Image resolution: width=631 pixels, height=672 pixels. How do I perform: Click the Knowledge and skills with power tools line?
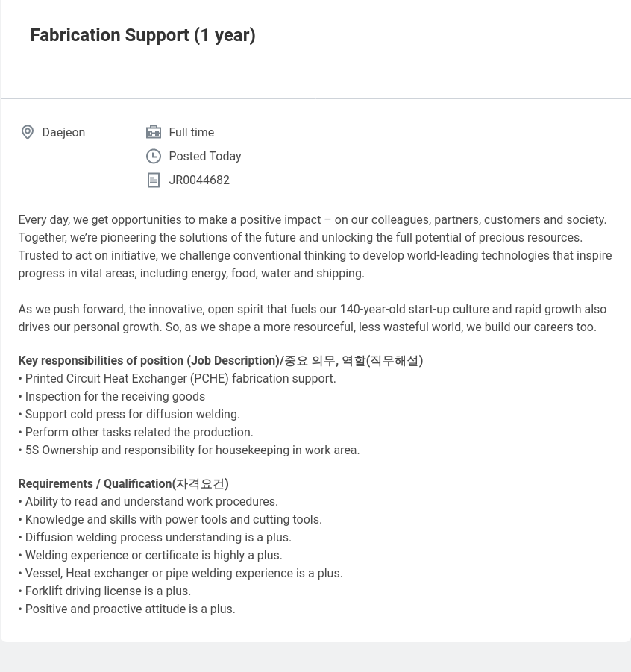click(x=170, y=520)
